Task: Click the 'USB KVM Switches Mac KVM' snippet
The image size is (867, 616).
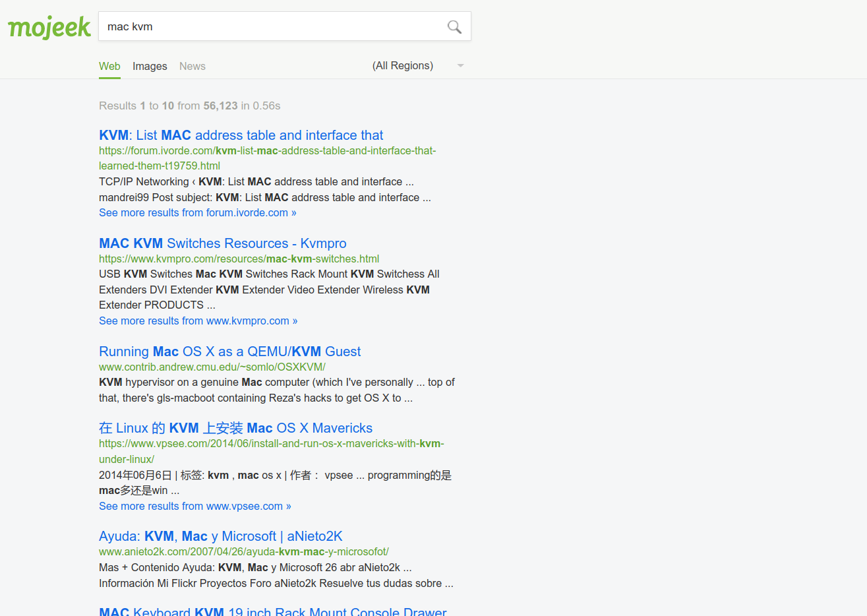Action: point(269,290)
